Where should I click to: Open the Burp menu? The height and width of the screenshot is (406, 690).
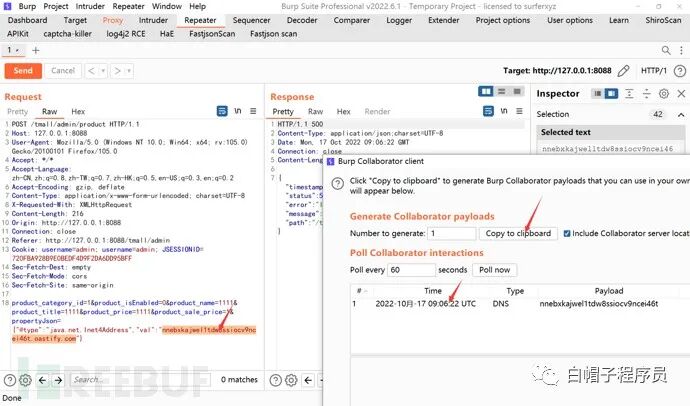pyautogui.click(x=27, y=7)
